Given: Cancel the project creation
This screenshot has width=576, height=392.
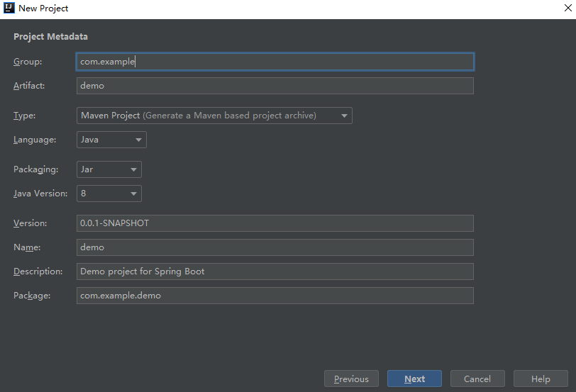Looking at the screenshot, I should coord(477,379).
